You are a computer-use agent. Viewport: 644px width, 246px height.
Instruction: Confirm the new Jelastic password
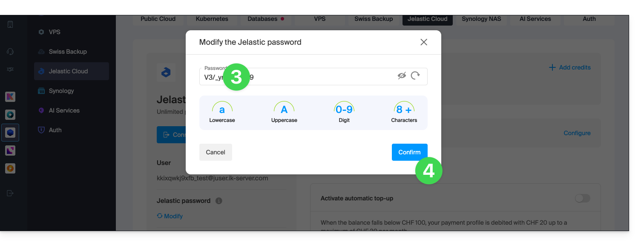[x=409, y=152]
